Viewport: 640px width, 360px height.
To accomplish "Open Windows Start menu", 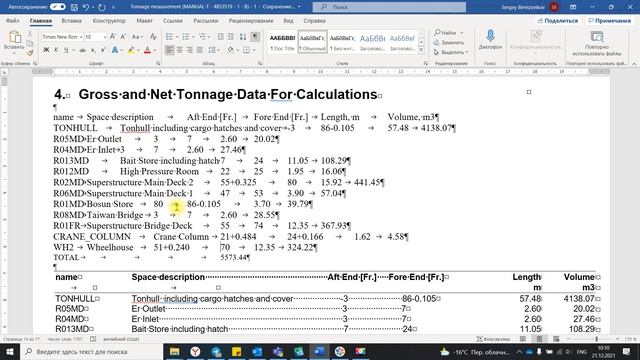I will click(x=10, y=351).
